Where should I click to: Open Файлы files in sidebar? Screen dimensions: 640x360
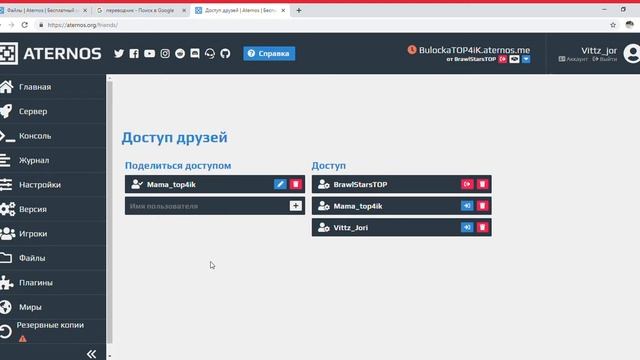[x=53, y=258]
